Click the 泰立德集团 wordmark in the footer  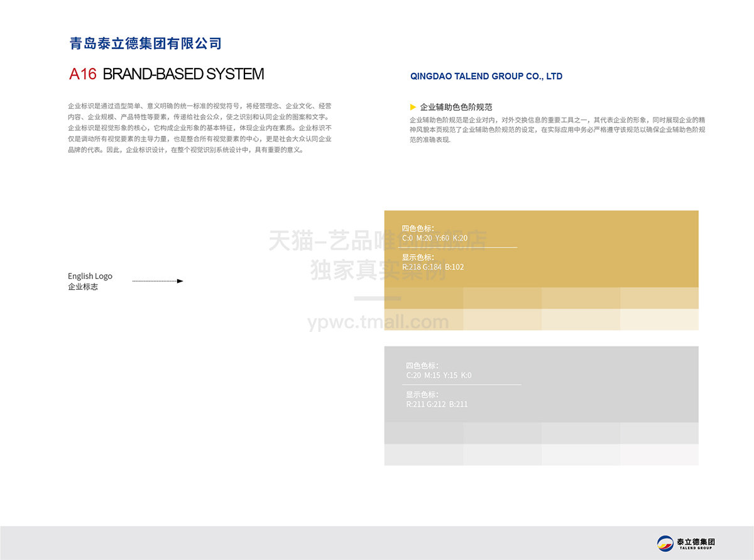tap(696, 542)
